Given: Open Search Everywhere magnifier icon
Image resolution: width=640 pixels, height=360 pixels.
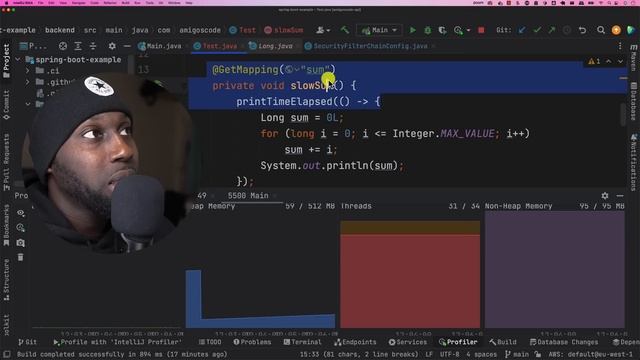Looking at the screenshot, I should point(601,30).
